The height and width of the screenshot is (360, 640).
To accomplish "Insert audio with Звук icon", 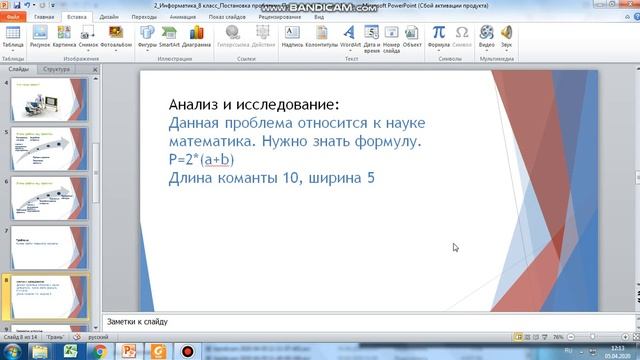I will click(x=506, y=32).
